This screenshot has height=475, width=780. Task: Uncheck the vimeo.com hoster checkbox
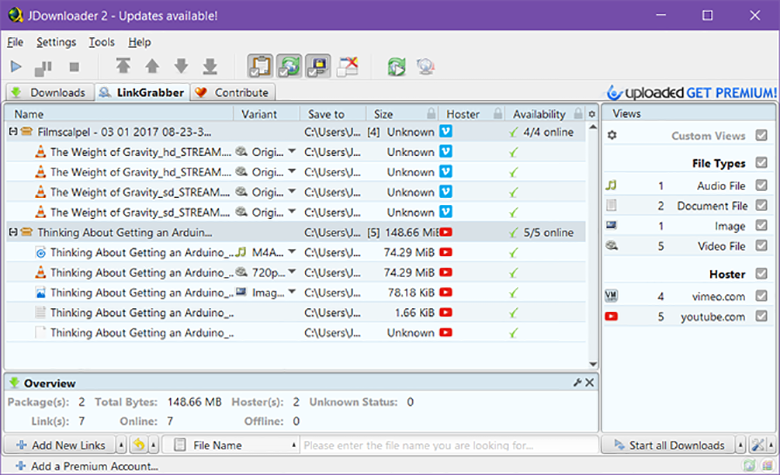point(761,296)
